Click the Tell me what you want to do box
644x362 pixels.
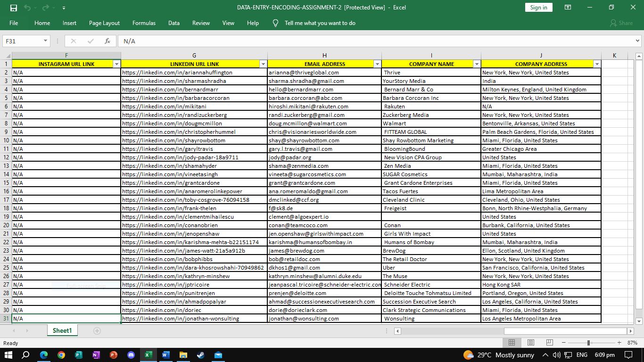click(x=320, y=23)
